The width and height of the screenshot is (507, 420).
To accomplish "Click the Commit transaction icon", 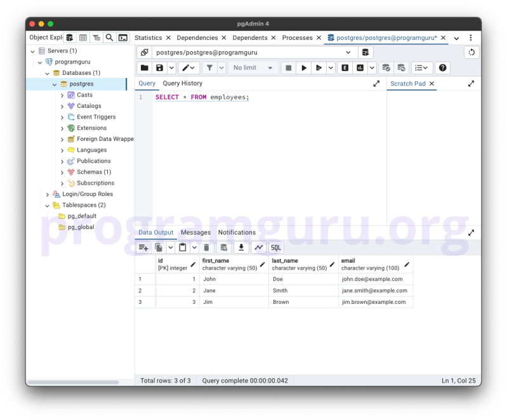I will click(386, 68).
